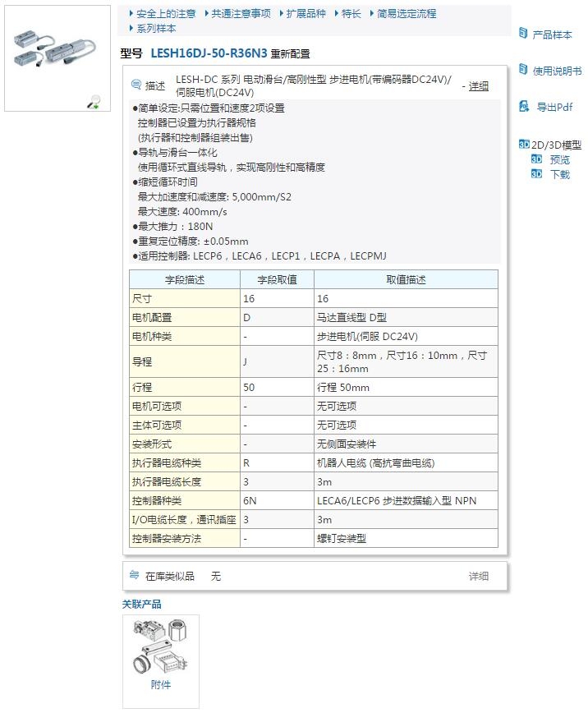
Task: Click the 产品样本 catalog icon
Action: [x=523, y=33]
